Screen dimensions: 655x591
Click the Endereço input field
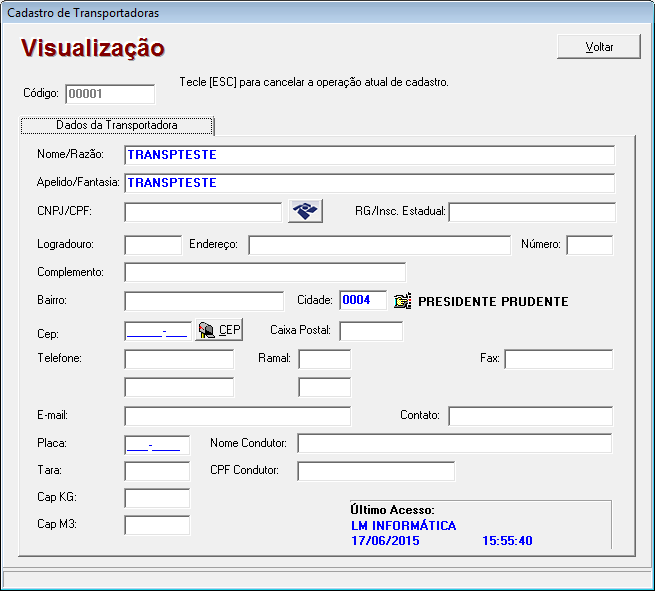point(379,245)
